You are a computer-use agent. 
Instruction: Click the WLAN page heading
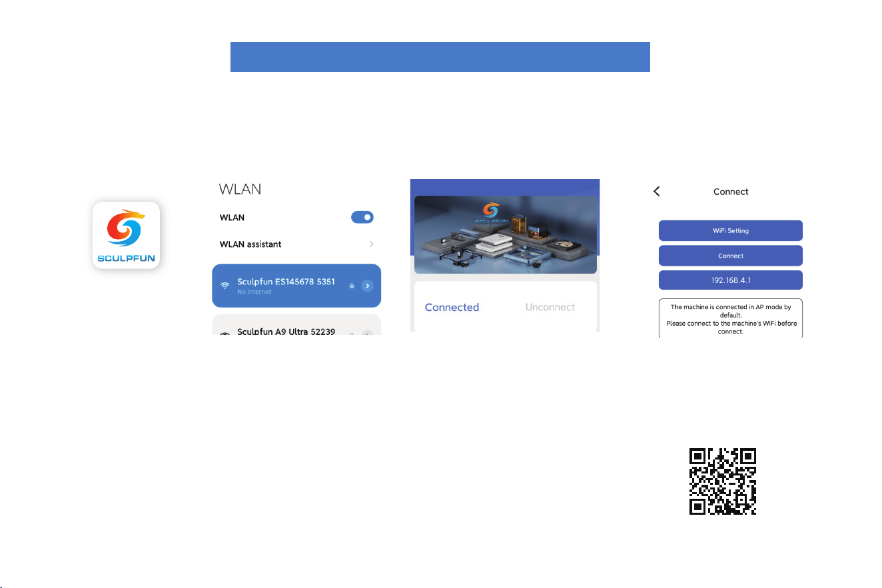240,189
